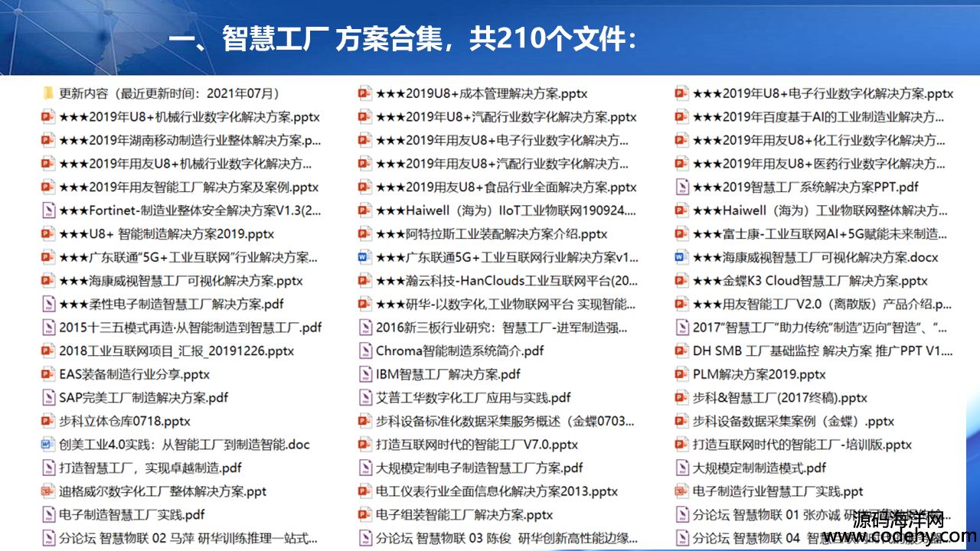Select file name 步科设备数据采集案例（金蝶）.pptx

(793, 421)
